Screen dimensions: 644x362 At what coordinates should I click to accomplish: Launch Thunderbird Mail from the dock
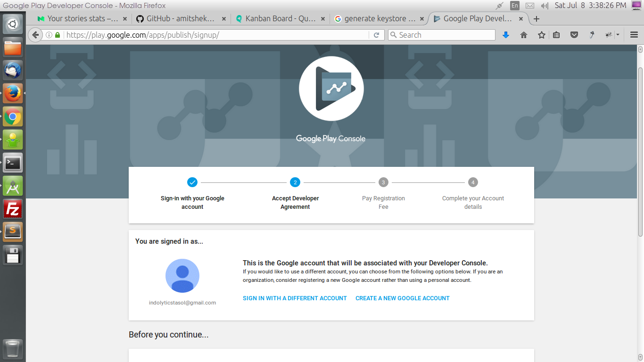pos(13,70)
